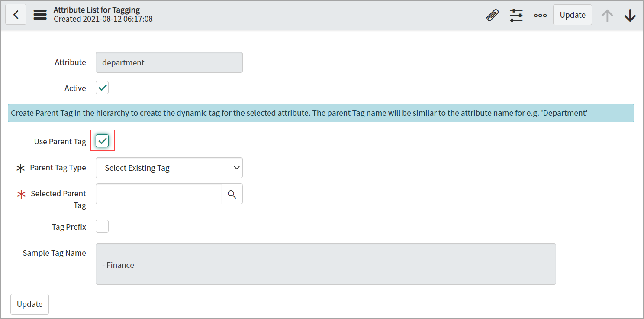The width and height of the screenshot is (644, 319).
Task: Click the bottom Update button
Action: pos(29,304)
